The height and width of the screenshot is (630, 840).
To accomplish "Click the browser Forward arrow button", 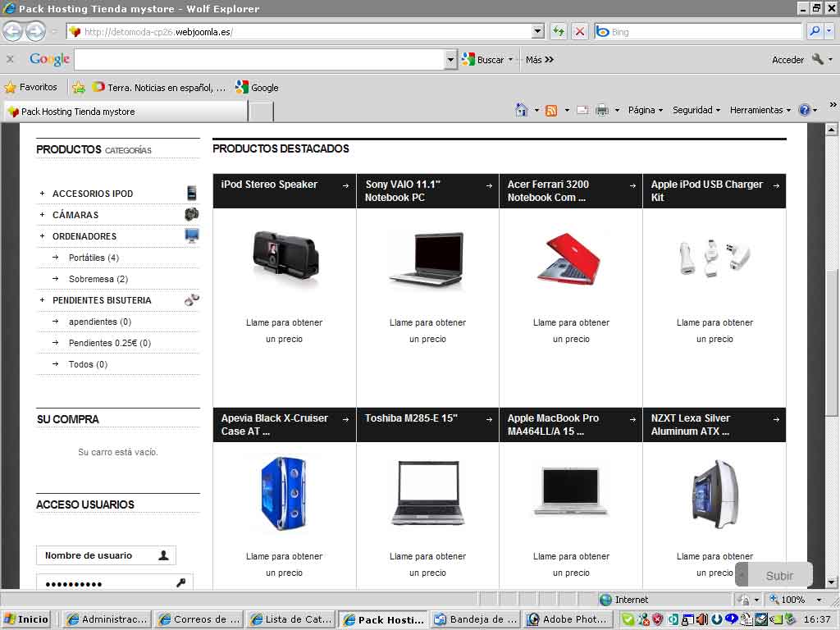I will (36, 32).
